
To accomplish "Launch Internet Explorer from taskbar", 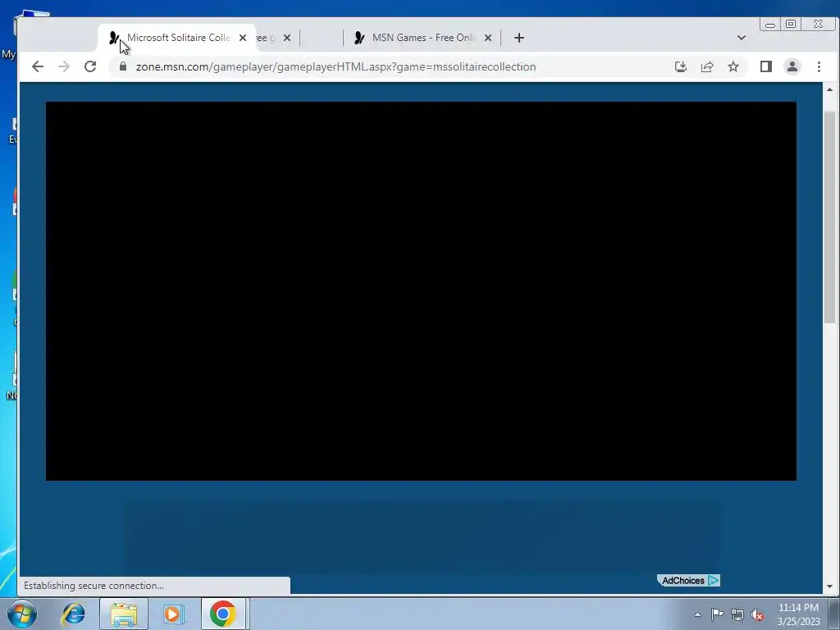I will pos(73,614).
